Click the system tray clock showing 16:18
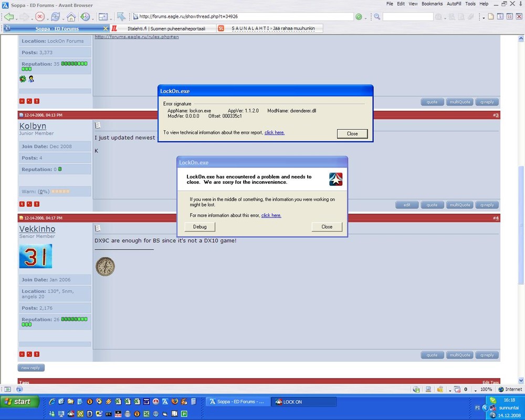525x420 pixels. click(509, 400)
